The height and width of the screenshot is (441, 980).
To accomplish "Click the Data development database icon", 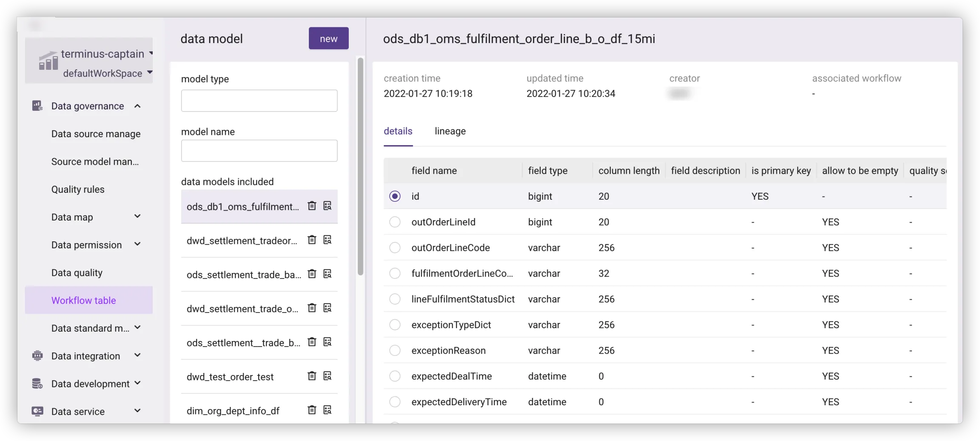I will pos(37,384).
